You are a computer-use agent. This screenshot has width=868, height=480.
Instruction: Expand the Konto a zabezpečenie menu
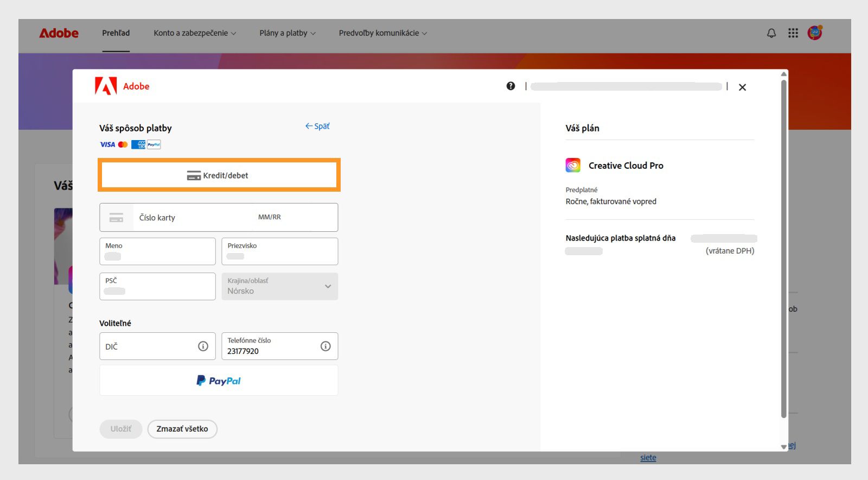click(x=195, y=33)
